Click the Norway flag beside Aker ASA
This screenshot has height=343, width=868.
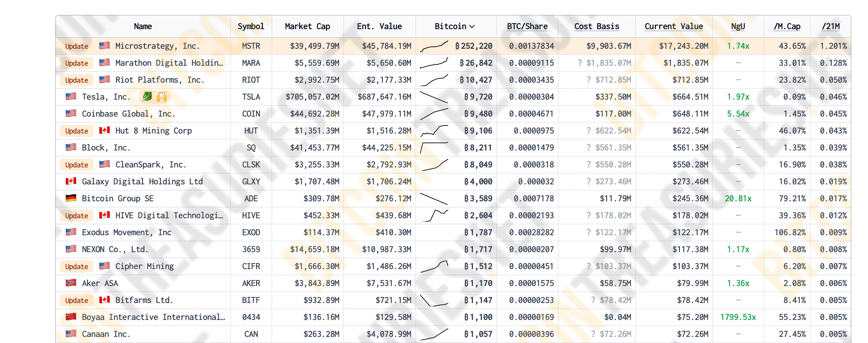pos(71,283)
